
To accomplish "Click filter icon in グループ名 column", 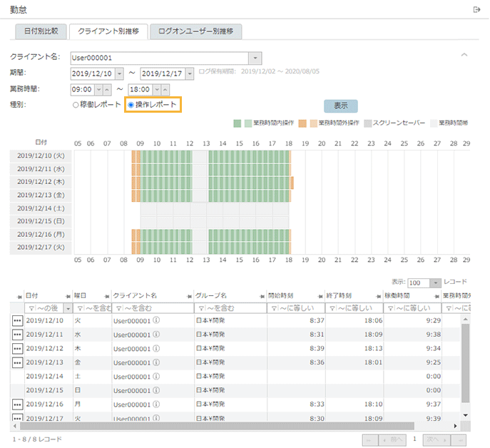I will [200, 308].
